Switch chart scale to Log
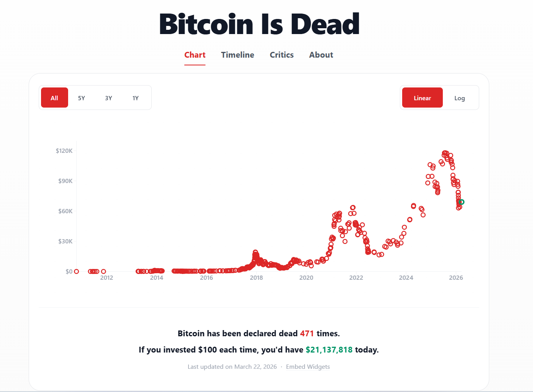The image size is (533, 392). [459, 98]
